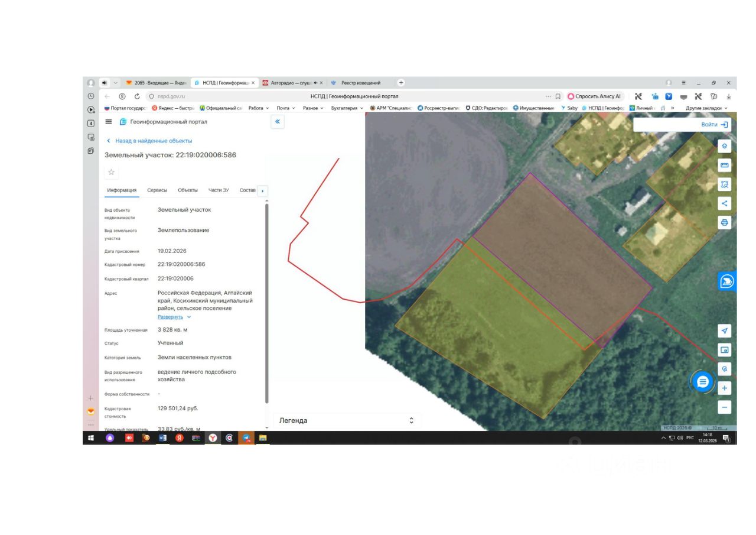Select the area value 3 828 кв. м

[172, 329]
